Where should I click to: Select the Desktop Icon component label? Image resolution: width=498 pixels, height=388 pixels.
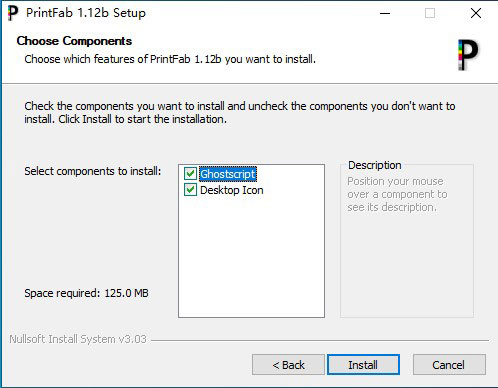tap(232, 190)
